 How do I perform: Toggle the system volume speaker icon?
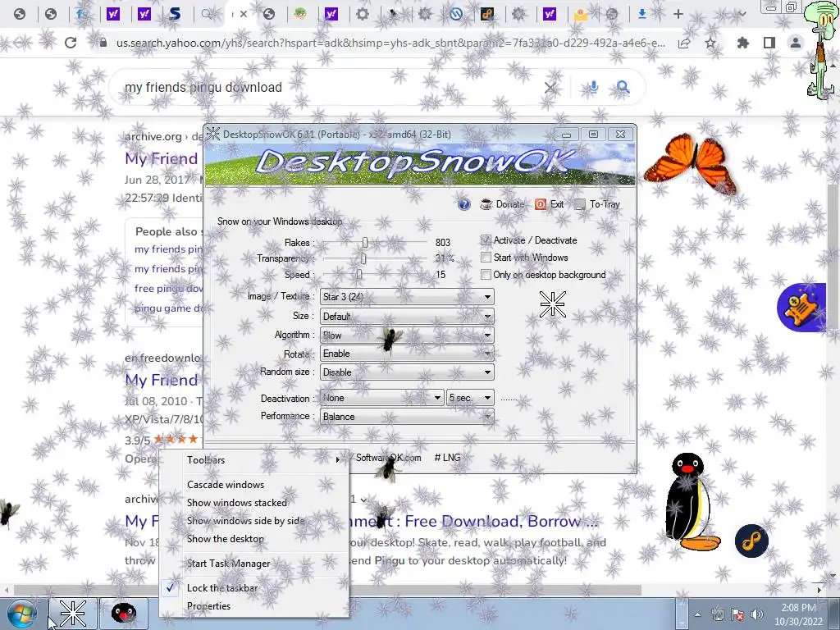point(756,614)
